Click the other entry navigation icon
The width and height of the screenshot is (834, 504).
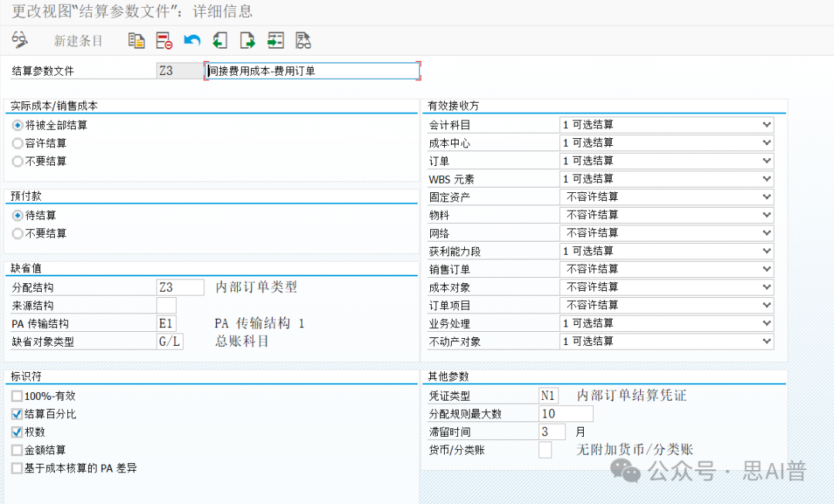point(276,40)
